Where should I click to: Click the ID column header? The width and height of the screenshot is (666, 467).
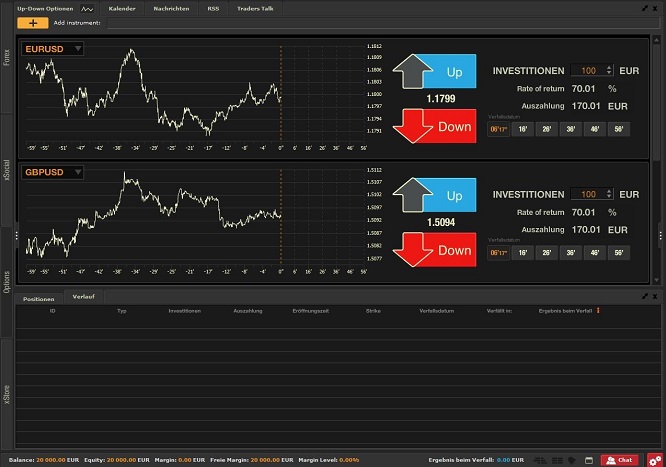[x=53, y=311]
